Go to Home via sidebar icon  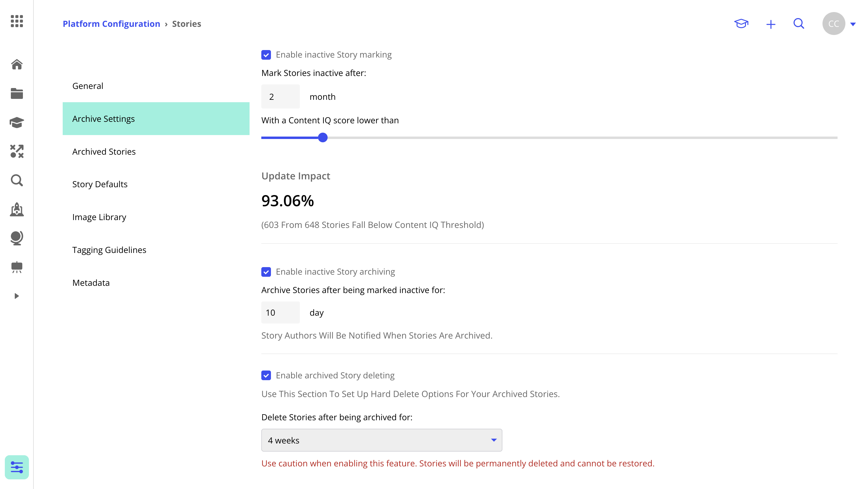17,64
